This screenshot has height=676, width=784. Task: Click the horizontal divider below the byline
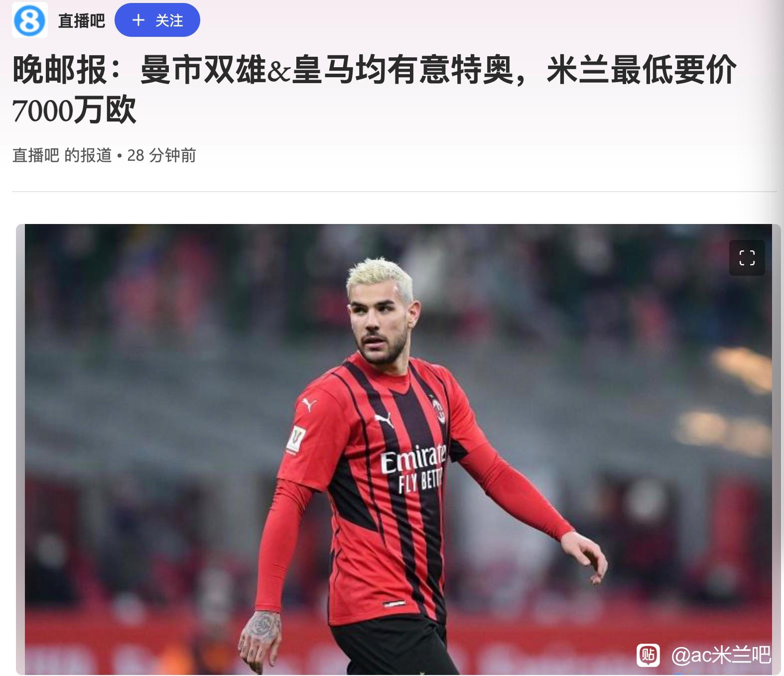394,192
